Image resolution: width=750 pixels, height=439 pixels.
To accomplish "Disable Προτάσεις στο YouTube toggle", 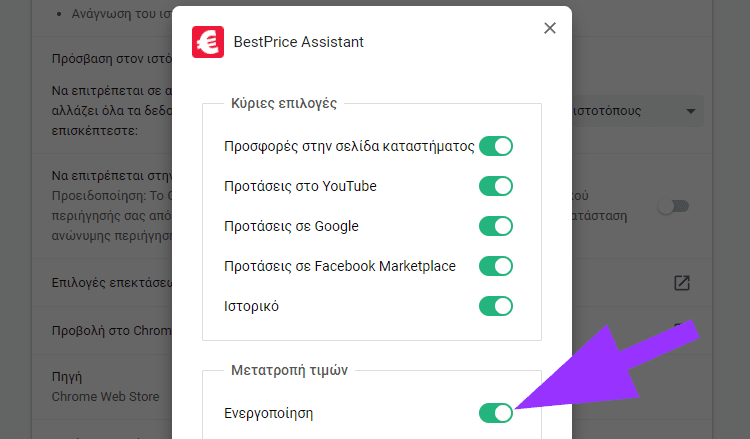I will pos(496,186).
